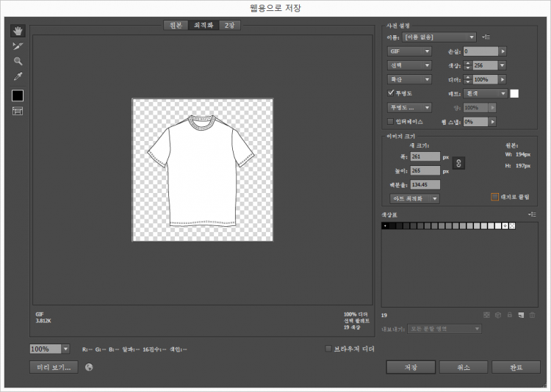Screen dimensions: 551x392
Task: Click the 백분율 percent field
Action: click(x=425, y=184)
